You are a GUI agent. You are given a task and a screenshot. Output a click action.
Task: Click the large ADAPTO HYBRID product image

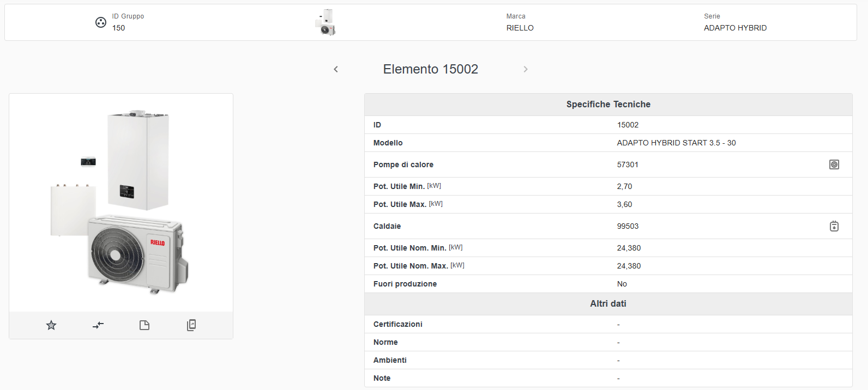121,202
